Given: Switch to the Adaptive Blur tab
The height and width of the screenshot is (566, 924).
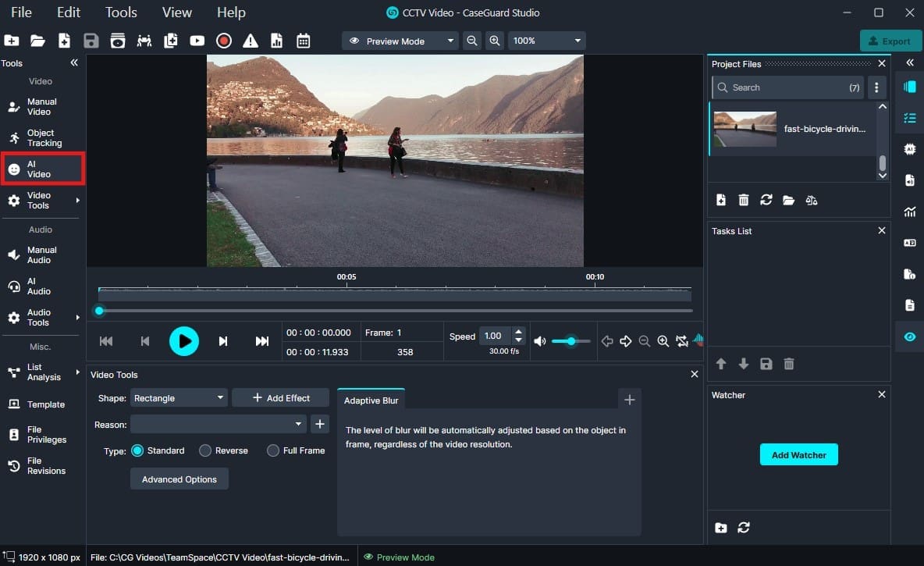Looking at the screenshot, I should [371, 399].
